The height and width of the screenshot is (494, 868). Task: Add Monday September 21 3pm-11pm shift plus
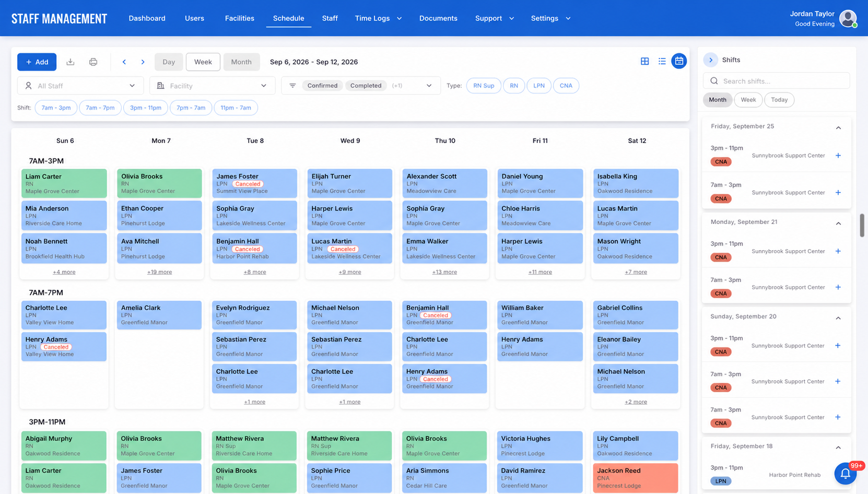click(838, 251)
